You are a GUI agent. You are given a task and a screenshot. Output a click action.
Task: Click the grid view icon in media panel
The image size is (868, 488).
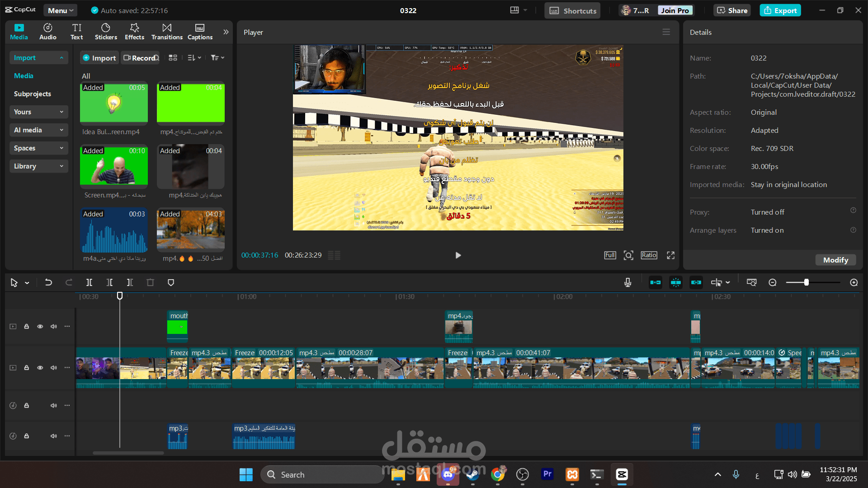coord(173,58)
